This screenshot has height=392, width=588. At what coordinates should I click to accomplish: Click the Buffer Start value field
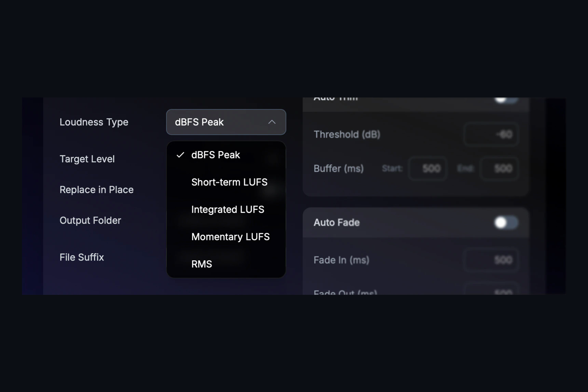coord(428,169)
